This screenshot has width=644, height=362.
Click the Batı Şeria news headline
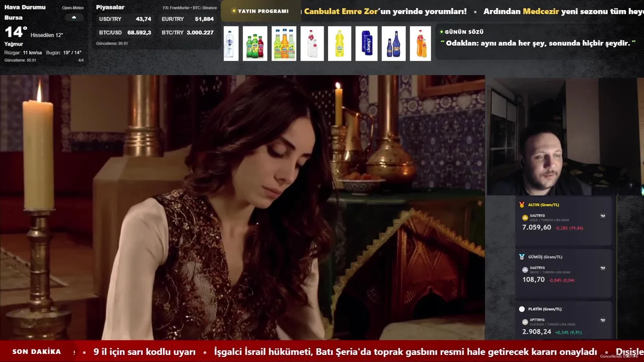point(406,352)
